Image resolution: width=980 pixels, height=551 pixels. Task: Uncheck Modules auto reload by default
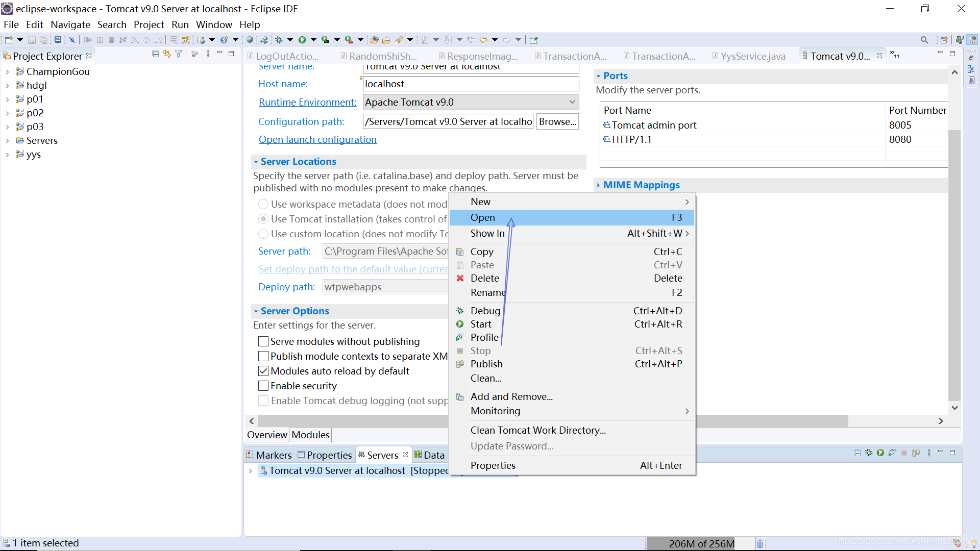coord(263,371)
